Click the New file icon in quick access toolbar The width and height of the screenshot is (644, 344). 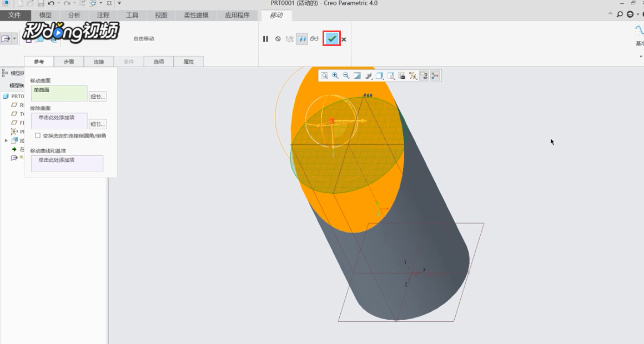20,3
